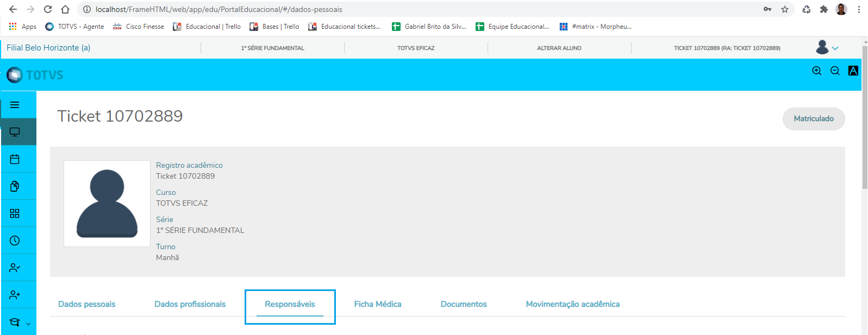The image size is (868, 335).
Task: Open Chrome profile avatar
Action: tap(841, 9)
